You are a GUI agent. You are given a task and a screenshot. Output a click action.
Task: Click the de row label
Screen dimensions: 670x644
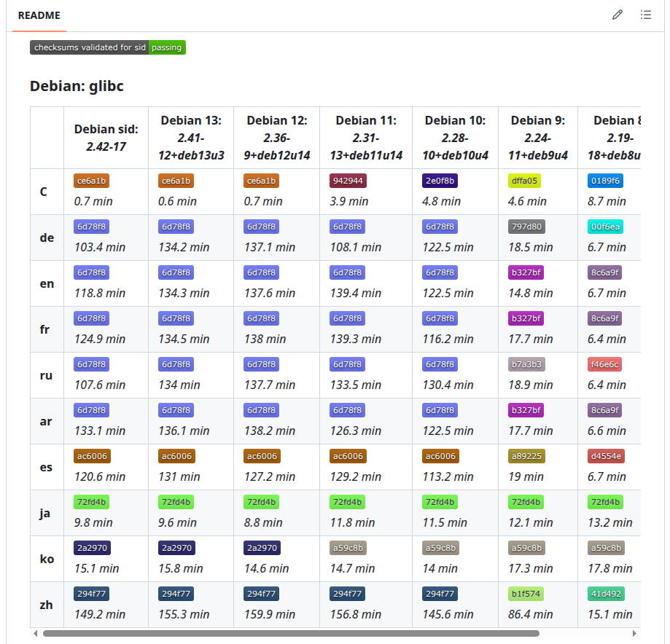click(47, 238)
